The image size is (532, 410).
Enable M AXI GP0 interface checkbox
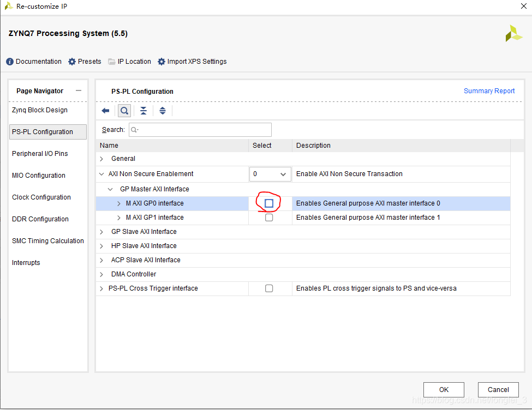268,203
